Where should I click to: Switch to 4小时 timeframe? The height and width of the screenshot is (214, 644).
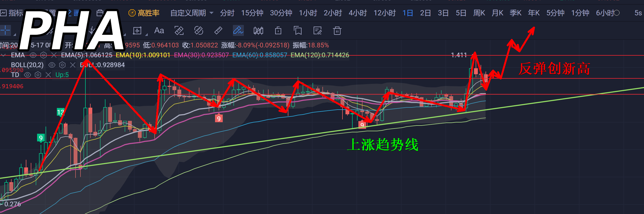click(358, 13)
